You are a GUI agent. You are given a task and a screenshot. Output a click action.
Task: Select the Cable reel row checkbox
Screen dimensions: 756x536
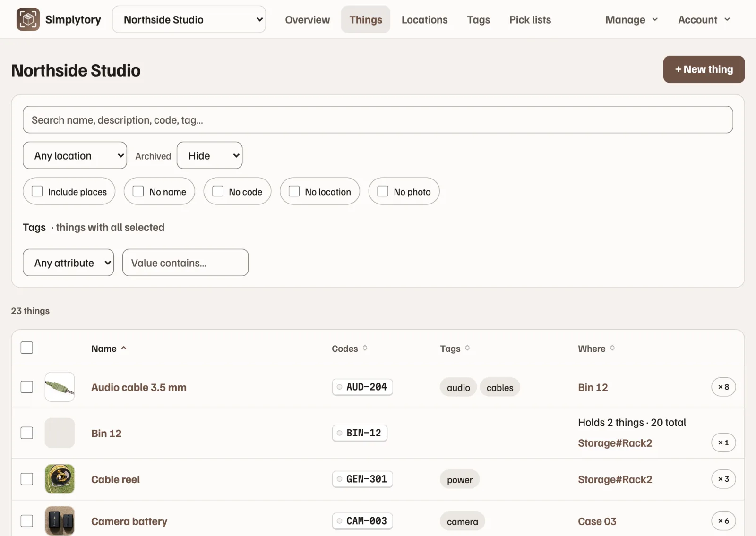[x=27, y=479]
